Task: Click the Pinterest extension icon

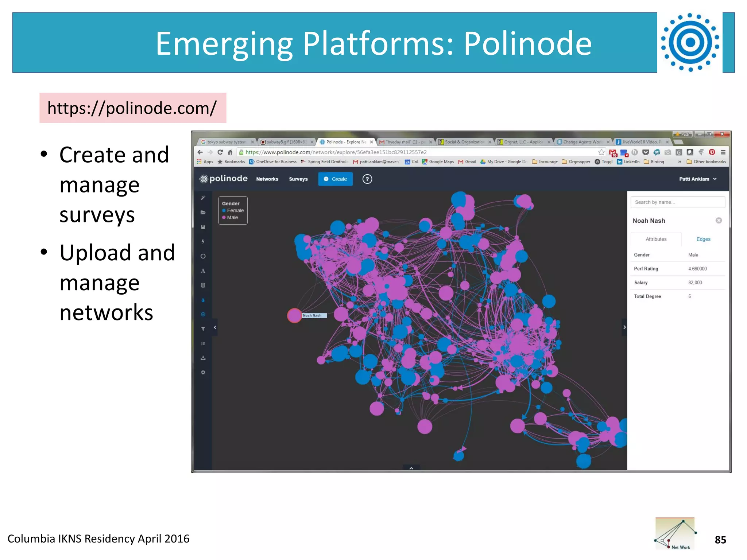Action: (x=712, y=152)
